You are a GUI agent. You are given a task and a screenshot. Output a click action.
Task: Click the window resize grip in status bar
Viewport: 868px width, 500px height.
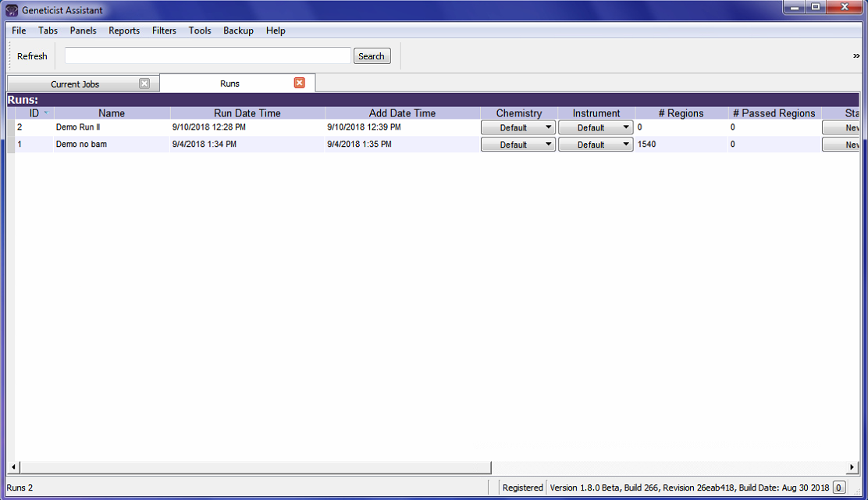[x=856, y=491]
